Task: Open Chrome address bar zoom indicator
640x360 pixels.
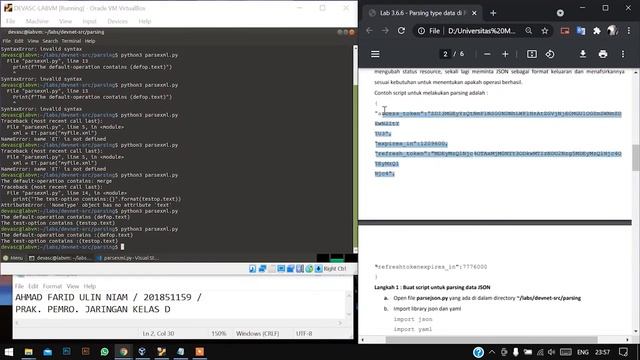Action: pyautogui.click(x=529, y=31)
